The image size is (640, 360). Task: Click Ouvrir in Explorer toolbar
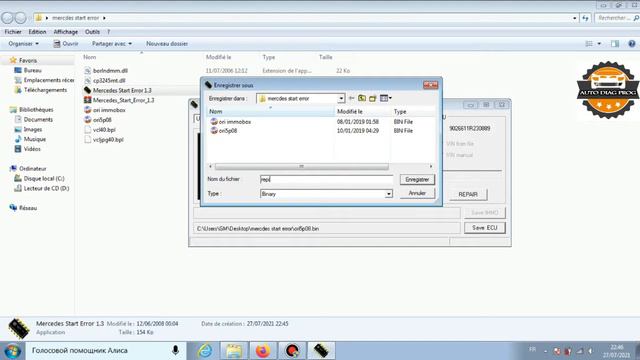[66, 44]
